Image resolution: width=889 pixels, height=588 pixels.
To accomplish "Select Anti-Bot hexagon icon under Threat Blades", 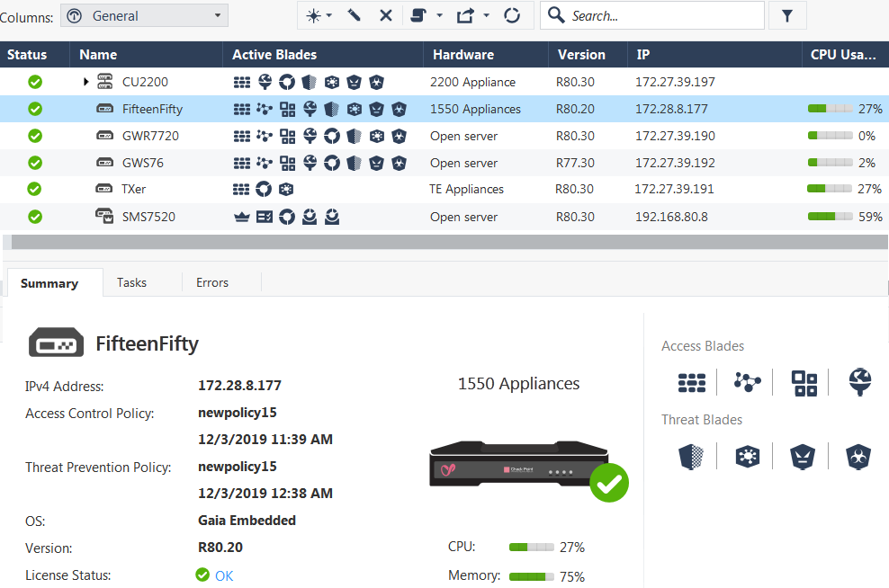I will pos(747,457).
